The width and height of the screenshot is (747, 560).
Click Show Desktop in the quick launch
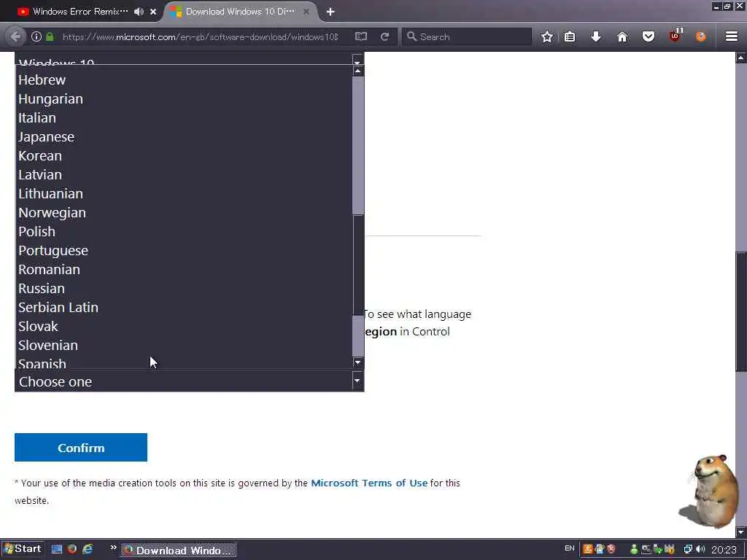click(x=57, y=549)
